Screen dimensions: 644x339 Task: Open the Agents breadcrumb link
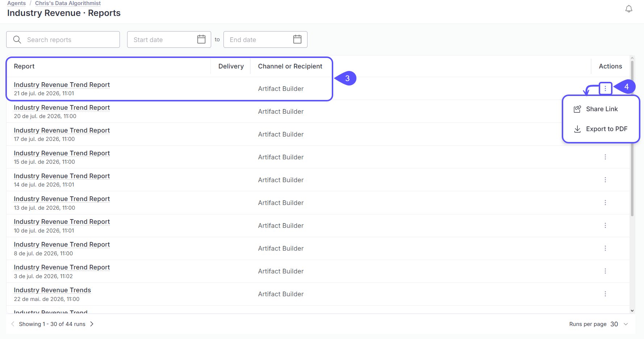(17, 3)
